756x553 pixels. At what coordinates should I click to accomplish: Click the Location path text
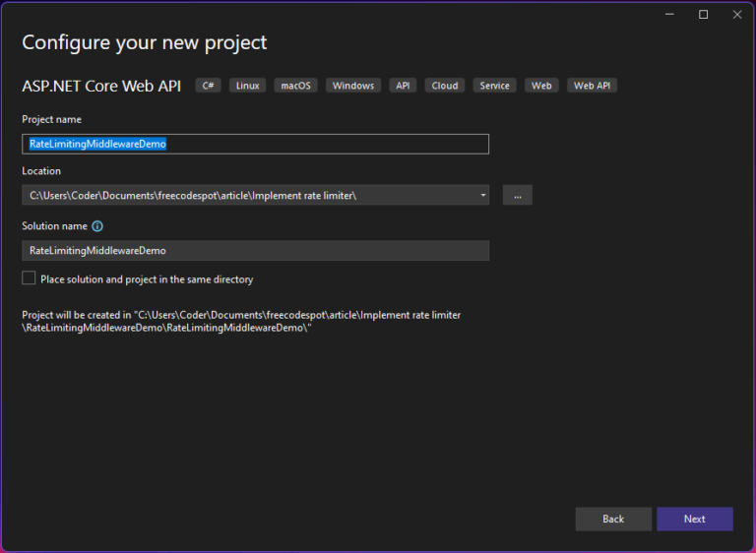(x=193, y=195)
